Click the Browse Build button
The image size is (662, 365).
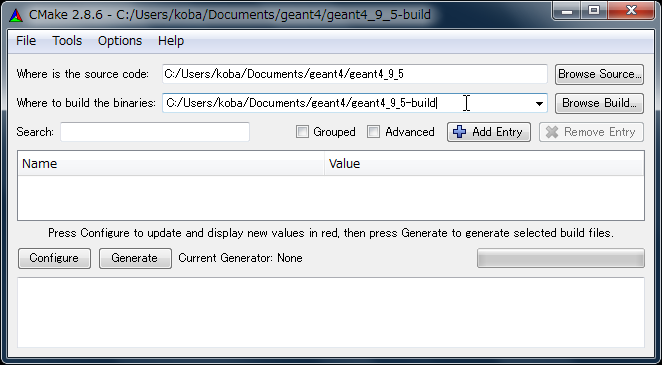tap(600, 103)
